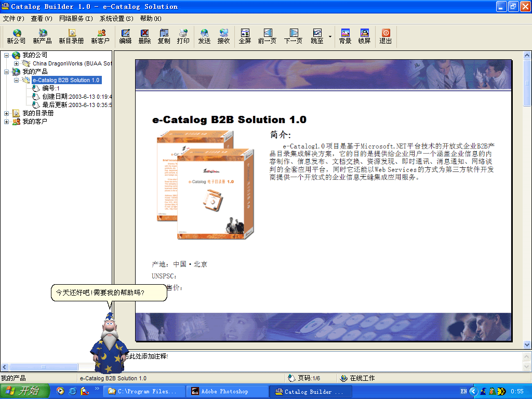This screenshot has height=399, width=532.
Task: Click the 在线工作 status bar indicator
Action: pyautogui.click(x=357, y=378)
